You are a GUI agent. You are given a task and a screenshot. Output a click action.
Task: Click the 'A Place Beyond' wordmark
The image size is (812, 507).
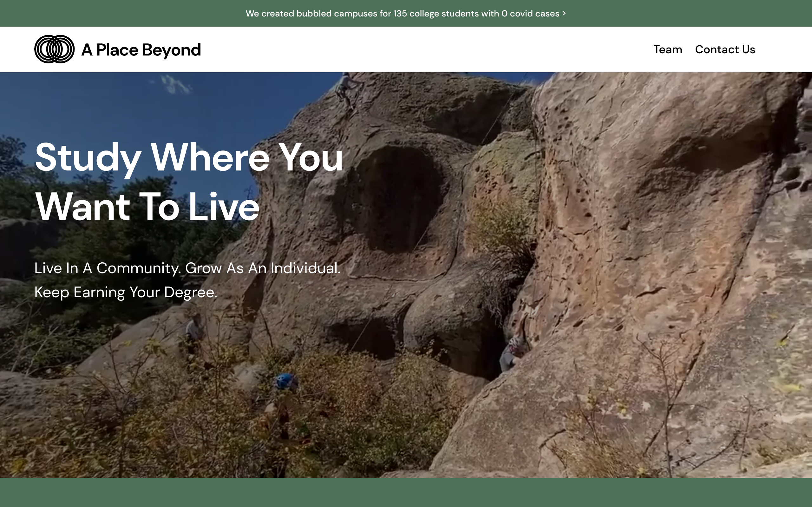pyautogui.click(x=141, y=50)
